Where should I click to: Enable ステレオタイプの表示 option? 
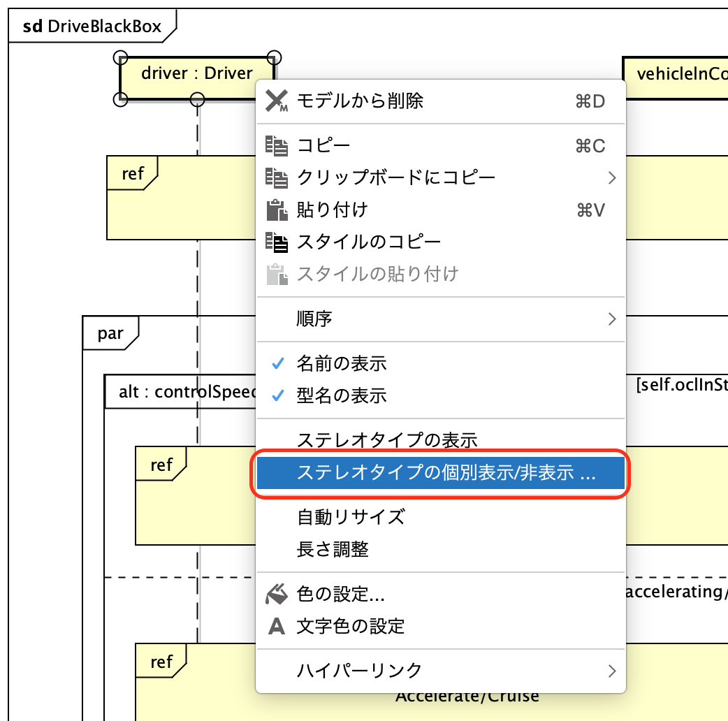[x=386, y=440]
